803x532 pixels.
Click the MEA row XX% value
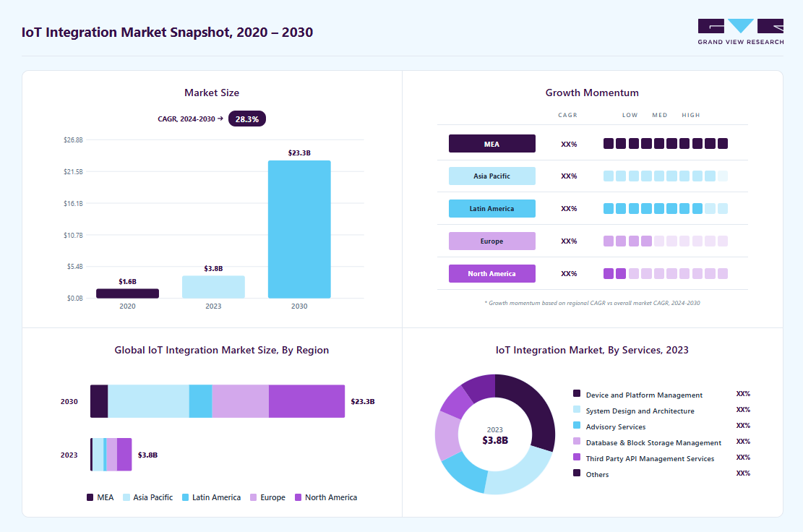[569, 145]
